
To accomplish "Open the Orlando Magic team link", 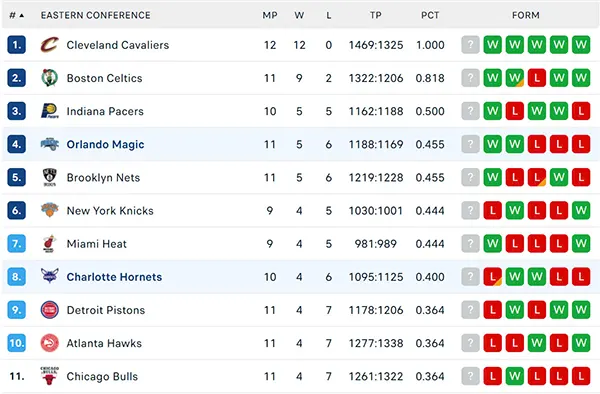I will pyautogui.click(x=105, y=145).
